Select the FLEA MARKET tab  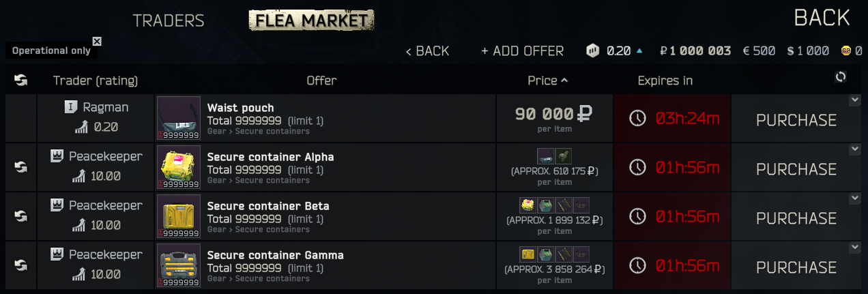click(311, 20)
